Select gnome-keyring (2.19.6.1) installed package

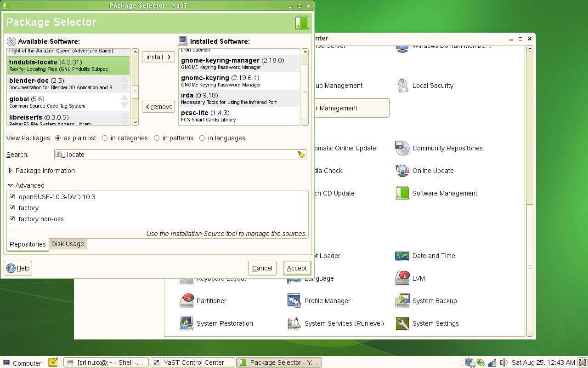(239, 81)
